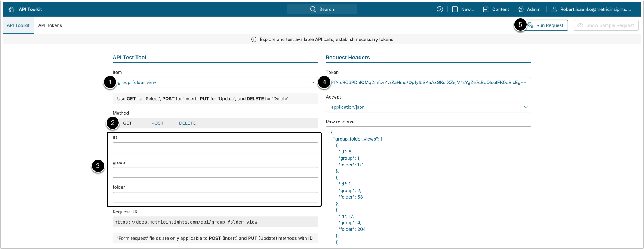Click the plus icon next to New...
The width and height of the screenshot is (644, 249).
point(455,9)
